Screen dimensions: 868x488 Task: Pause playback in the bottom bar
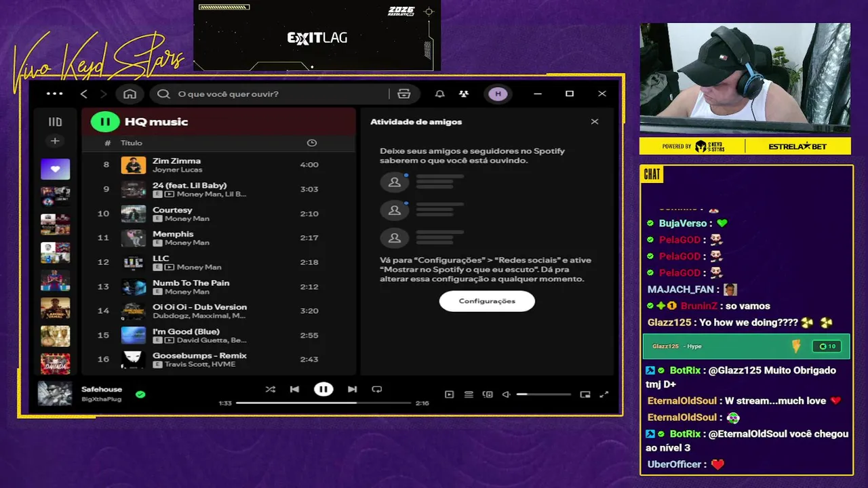click(x=323, y=389)
